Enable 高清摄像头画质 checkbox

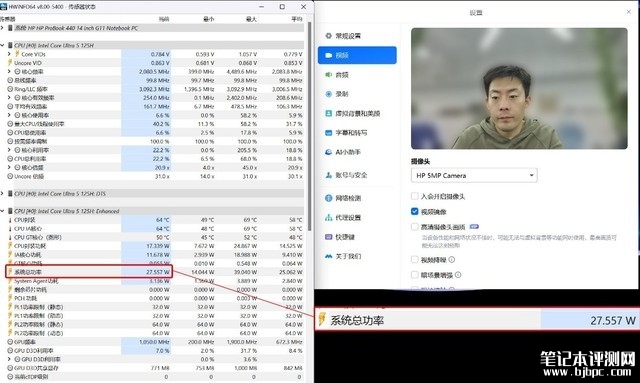415,227
